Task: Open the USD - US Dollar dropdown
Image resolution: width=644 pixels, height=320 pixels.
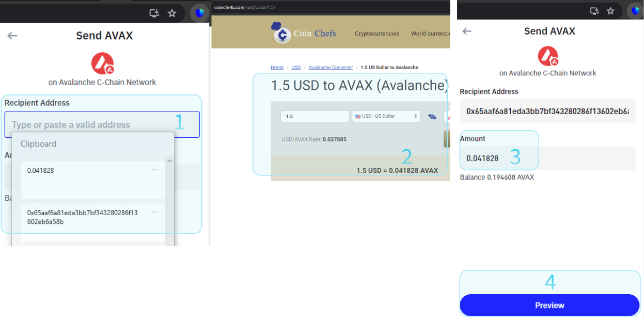Action: click(x=386, y=117)
